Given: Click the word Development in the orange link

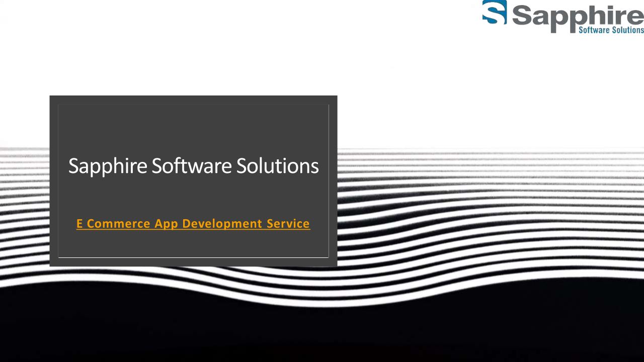Looking at the screenshot, I should pos(222,224).
